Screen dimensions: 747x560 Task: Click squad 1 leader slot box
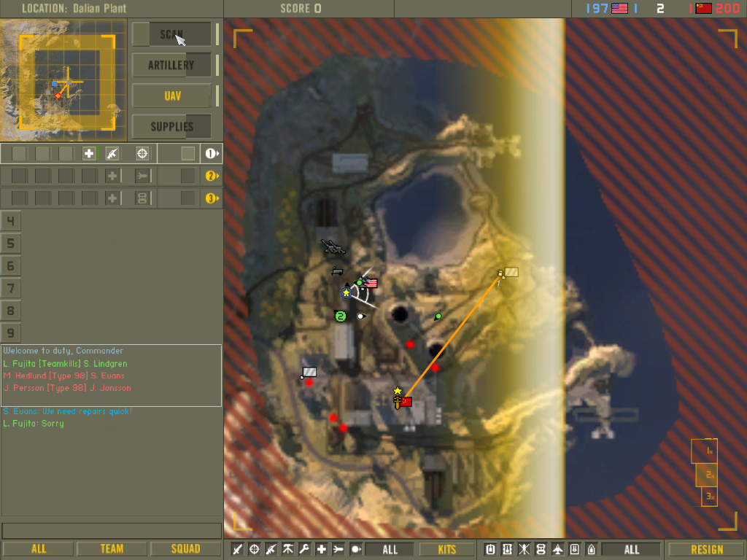tap(187, 153)
